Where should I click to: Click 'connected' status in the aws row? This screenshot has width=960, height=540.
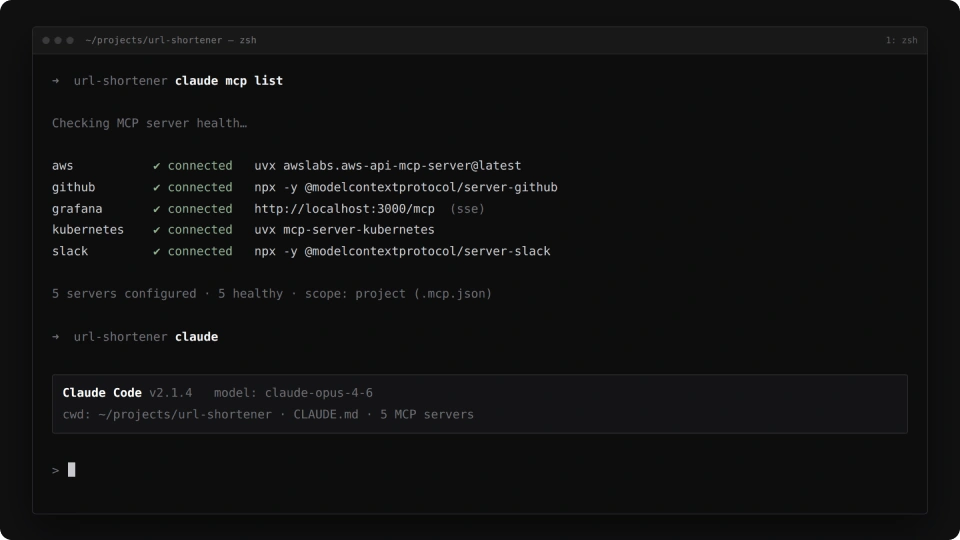pos(200,166)
